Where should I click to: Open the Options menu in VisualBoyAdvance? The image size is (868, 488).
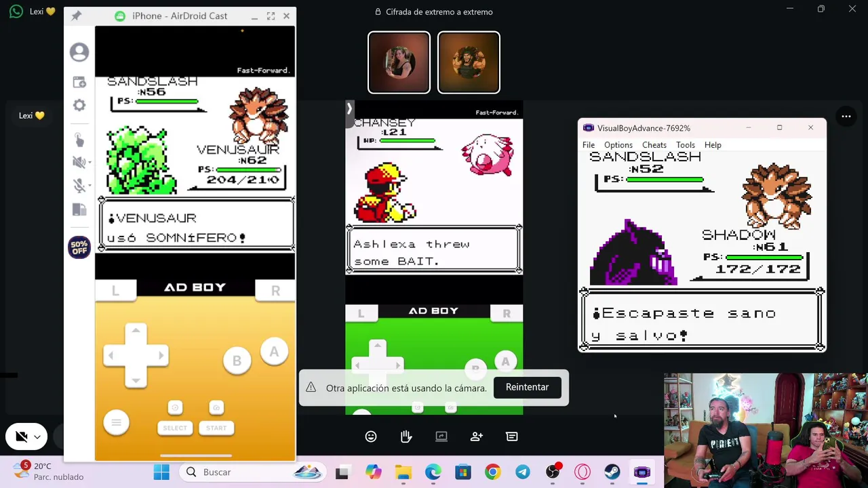point(618,145)
